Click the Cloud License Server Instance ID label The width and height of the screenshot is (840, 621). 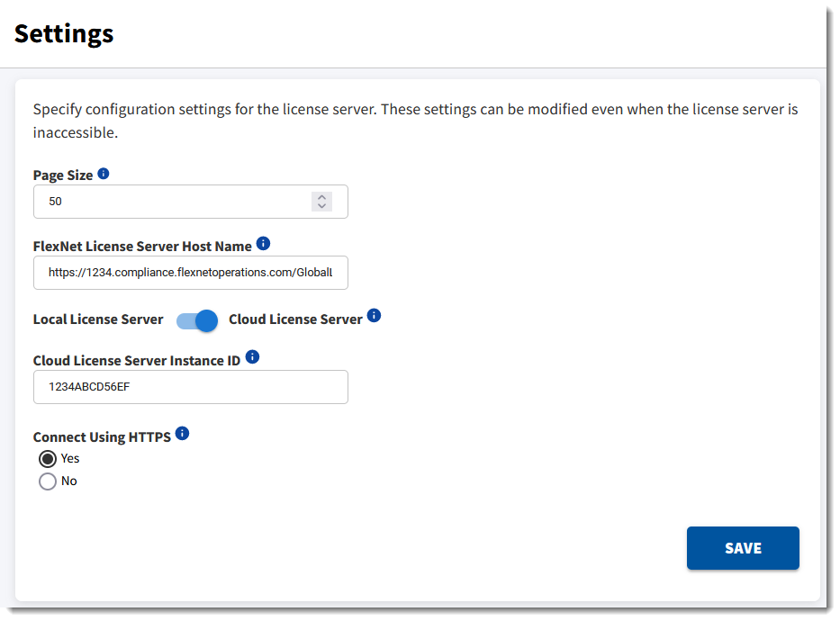[137, 361]
